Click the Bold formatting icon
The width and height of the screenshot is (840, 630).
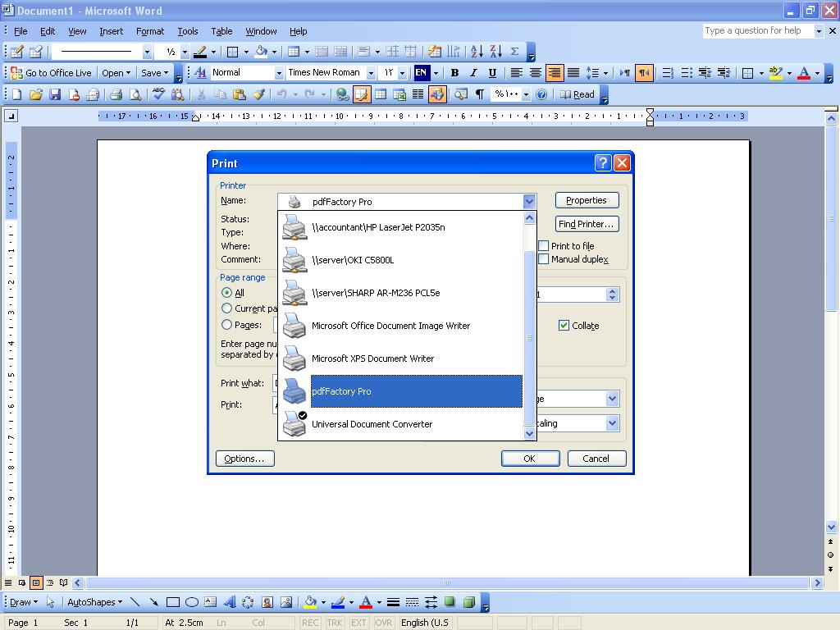coord(454,73)
